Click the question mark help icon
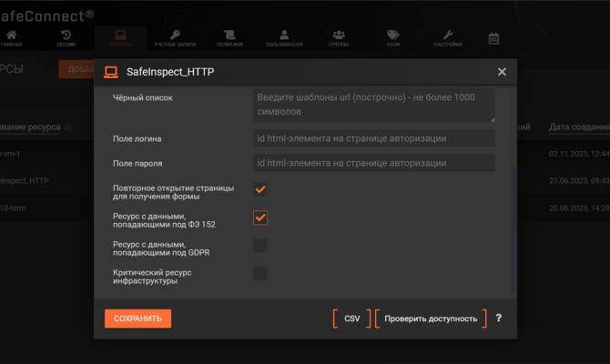Viewport: 610px width, 364px height. tap(499, 318)
